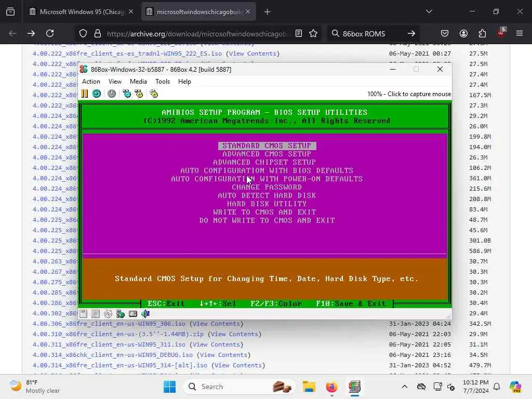
Task: Click HARD DISK UTILITY entry
Action: pyautogui.click(x=267, y=204)
